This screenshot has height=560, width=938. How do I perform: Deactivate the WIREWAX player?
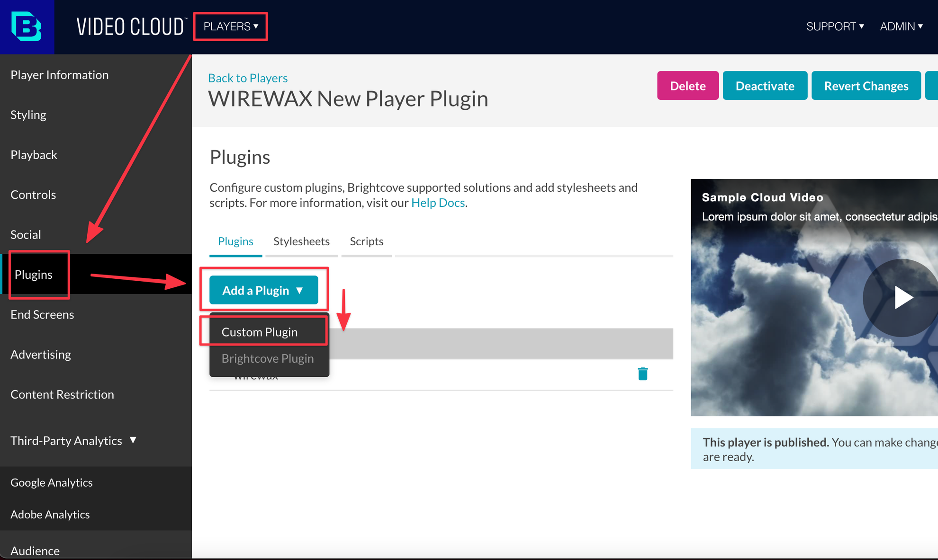[765, 86]
